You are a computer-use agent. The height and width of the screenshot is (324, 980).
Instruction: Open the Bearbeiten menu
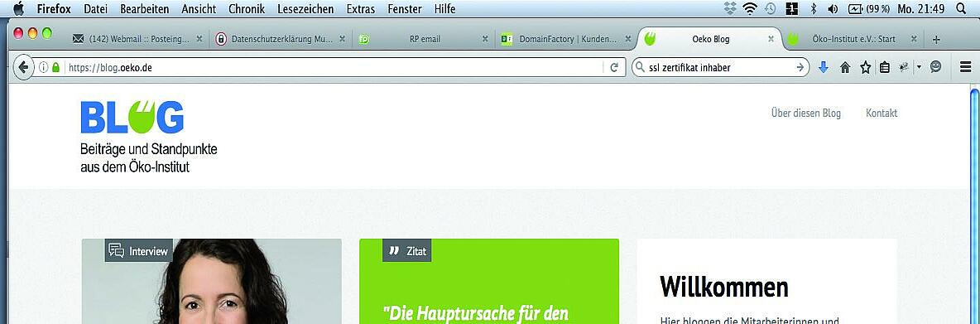click(144, 9)
